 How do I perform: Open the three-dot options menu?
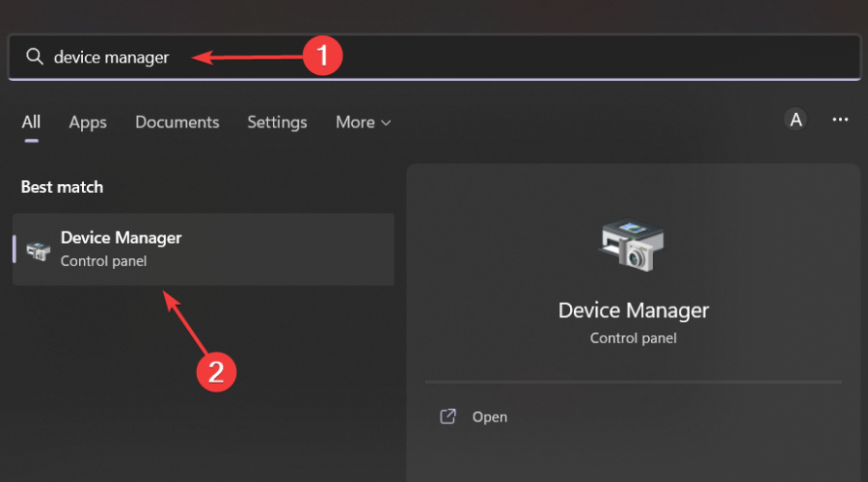tap(840, 120)
